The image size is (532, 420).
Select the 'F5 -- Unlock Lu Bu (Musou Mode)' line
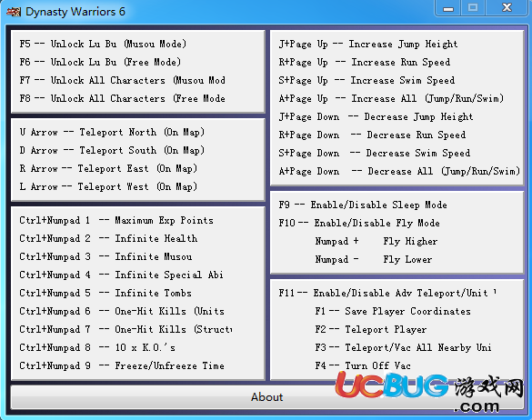pyautogui.click(x=103, y=45)
